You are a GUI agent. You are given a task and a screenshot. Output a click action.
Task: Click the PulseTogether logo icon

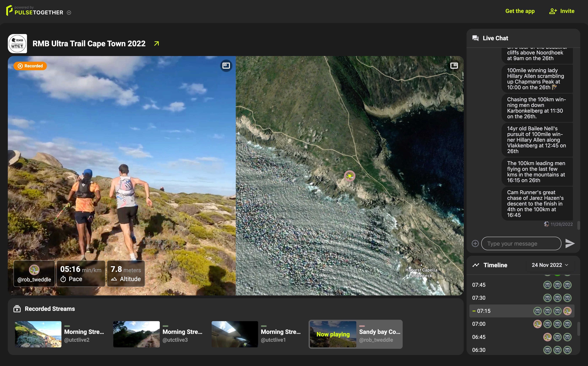[9, 10]
